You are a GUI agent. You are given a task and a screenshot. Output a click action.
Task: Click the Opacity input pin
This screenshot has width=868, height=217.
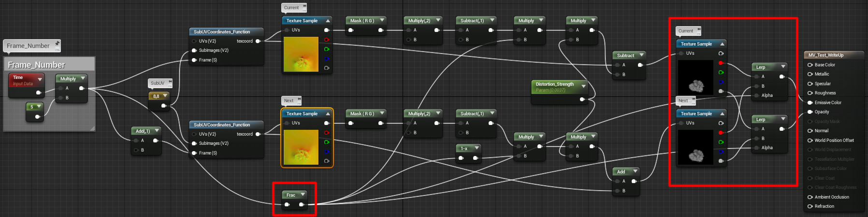point(810,112)
